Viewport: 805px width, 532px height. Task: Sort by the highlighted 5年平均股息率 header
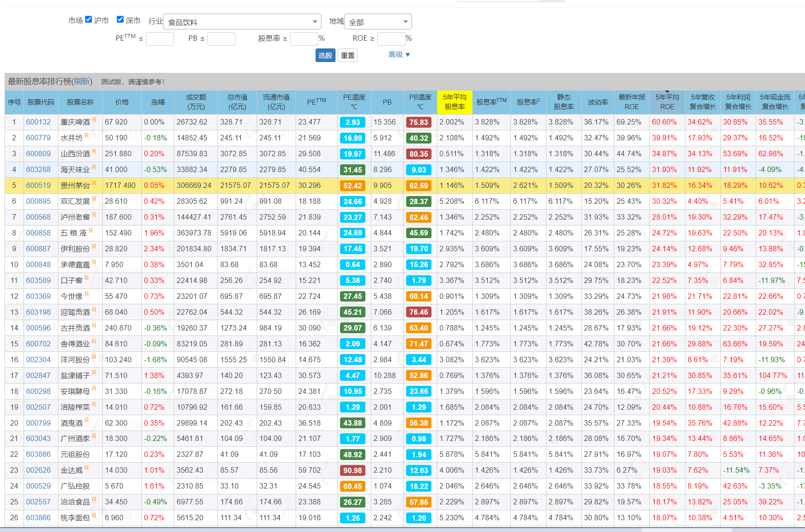[454, 102]
